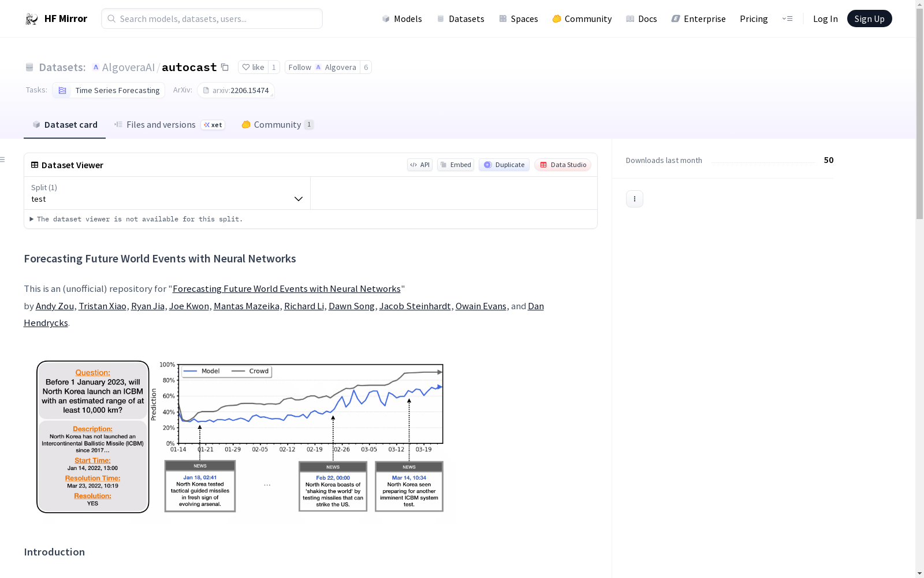Image resolution: width=924 pixels, height=578 pixels.
Task: Switch to the Dataset card tab
Action: pyautogui.click(x=65, y=125)
